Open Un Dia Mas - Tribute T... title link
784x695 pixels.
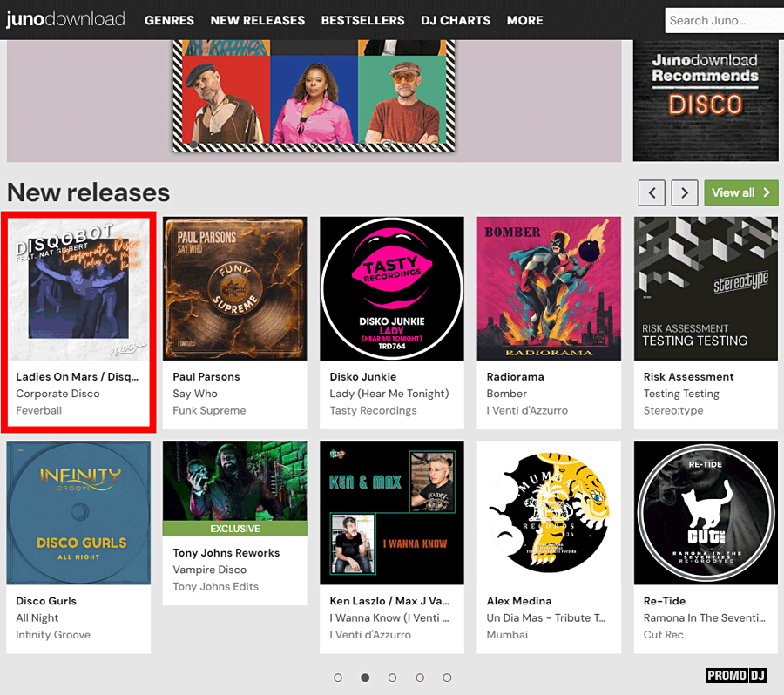[546, 618]
